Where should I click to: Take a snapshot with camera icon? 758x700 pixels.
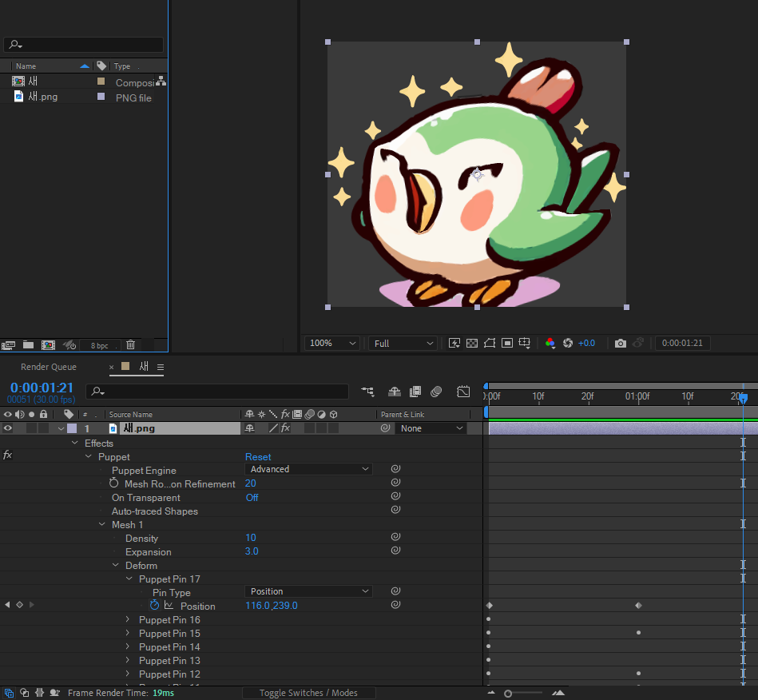pos(621,343)
